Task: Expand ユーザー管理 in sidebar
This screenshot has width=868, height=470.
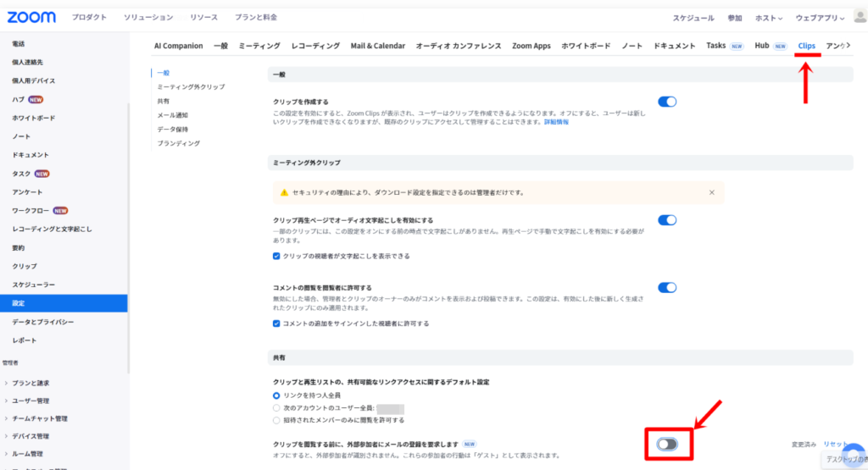Action: (x=28, y=401)
